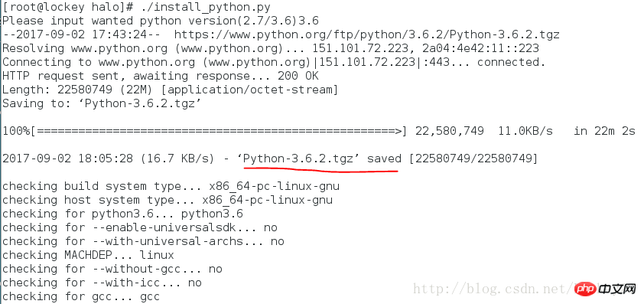The width and height of the screenshot is (644, 304).
Task: Click the 'checking for --with-icc... no' line
Action: point(102,283)
